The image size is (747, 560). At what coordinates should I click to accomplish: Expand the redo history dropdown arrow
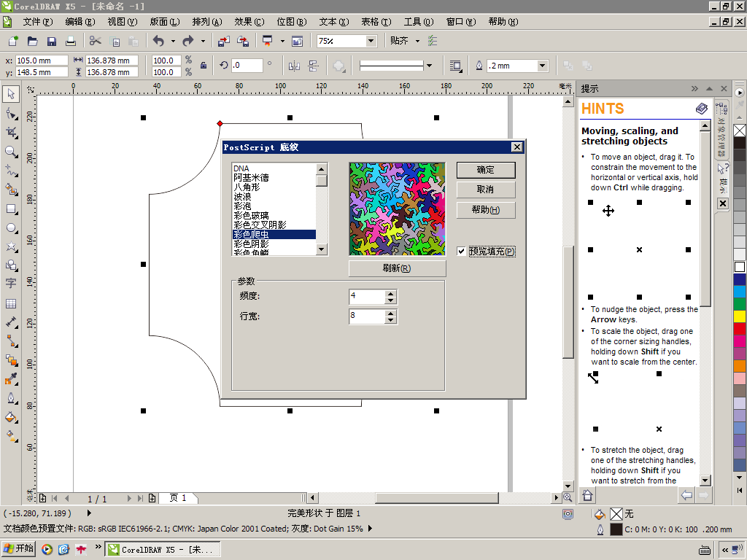click(203, 41)
